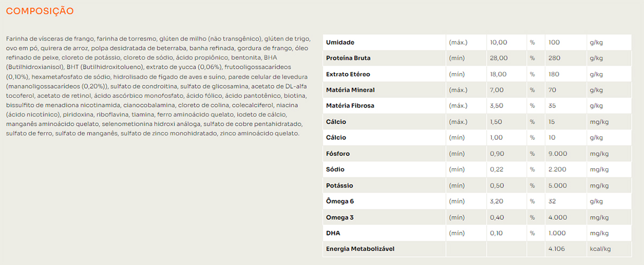Click the 28,00 protein percentage value
The height and width of the screenshot is (265, 644).
499,58
